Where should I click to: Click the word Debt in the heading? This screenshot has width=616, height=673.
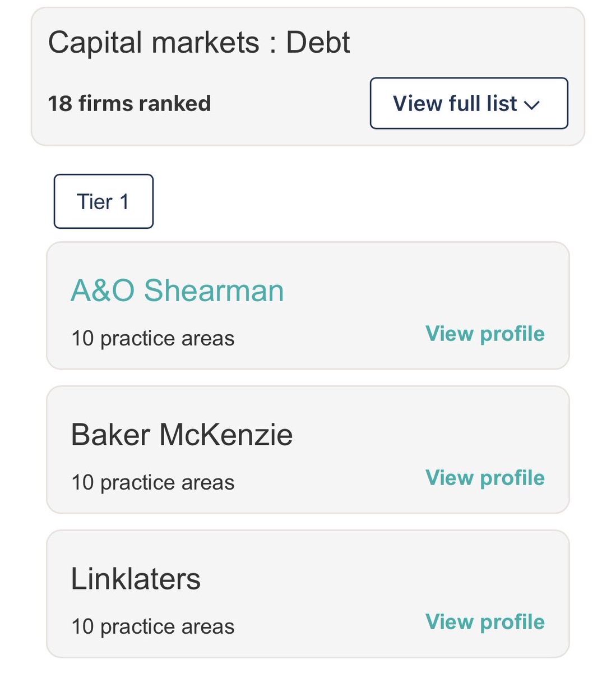318,43
